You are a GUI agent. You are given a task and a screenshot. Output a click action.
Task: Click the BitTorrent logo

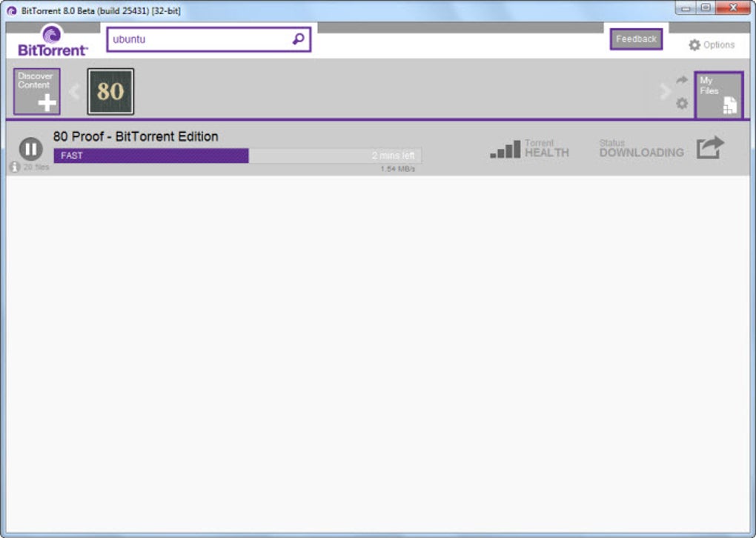click(x=53, y=41)
